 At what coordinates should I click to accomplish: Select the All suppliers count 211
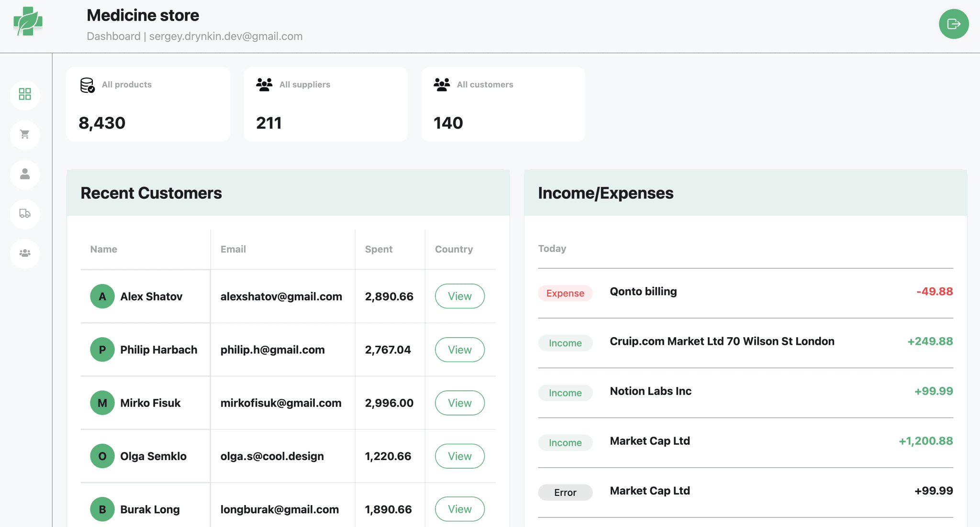(269, 123)
